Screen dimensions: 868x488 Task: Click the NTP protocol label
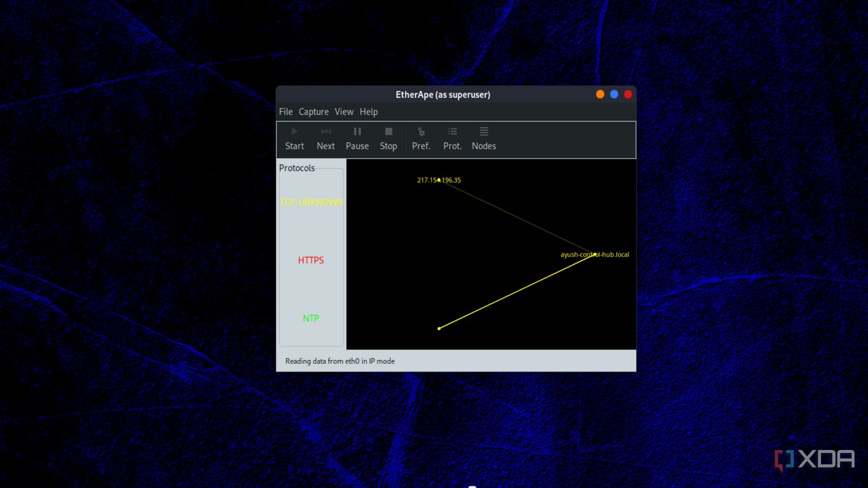point(311,318)
